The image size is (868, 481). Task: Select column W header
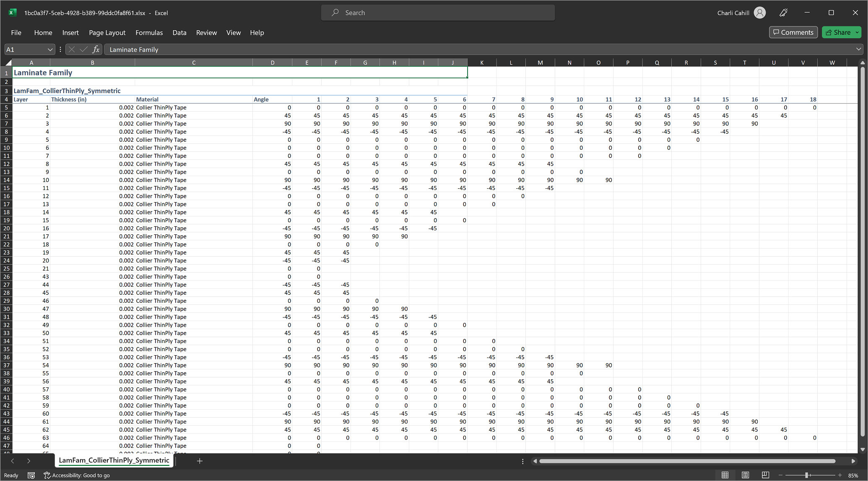point(832,62)
